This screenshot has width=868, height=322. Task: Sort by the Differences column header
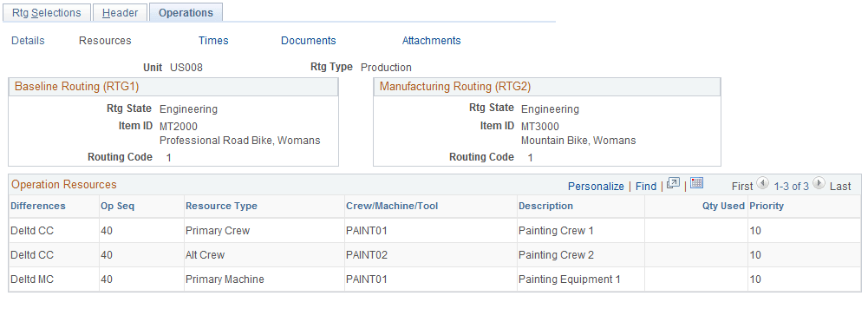click(38, 206)
